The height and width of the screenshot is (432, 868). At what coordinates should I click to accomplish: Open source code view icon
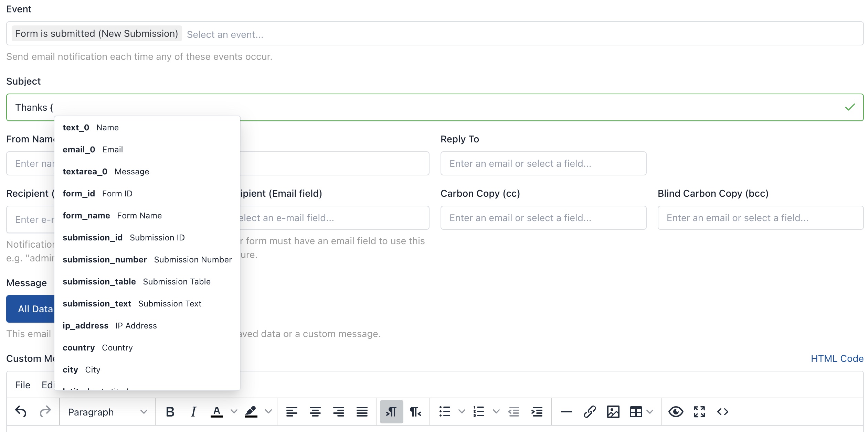click(x=723, y=411)
